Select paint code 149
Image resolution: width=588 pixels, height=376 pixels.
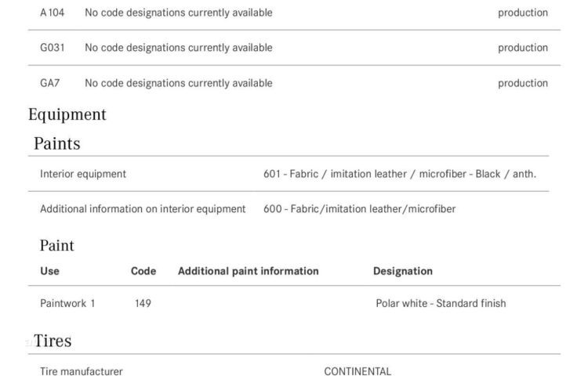[x=143, y=303]
